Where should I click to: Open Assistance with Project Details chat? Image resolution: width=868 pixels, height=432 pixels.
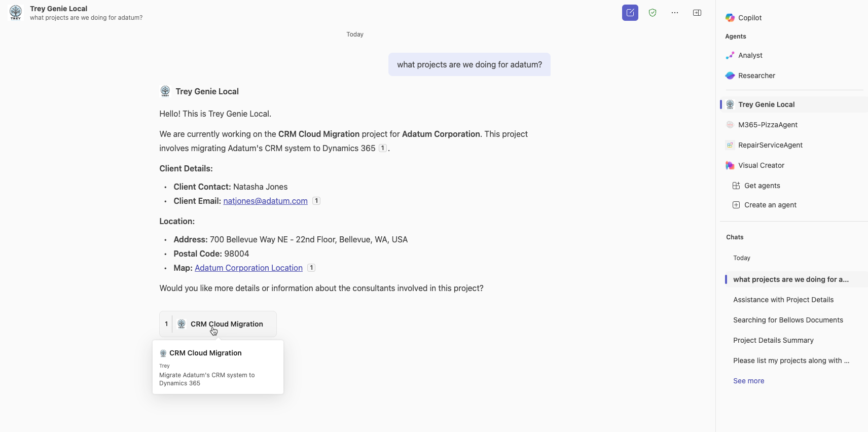(783, 300)
